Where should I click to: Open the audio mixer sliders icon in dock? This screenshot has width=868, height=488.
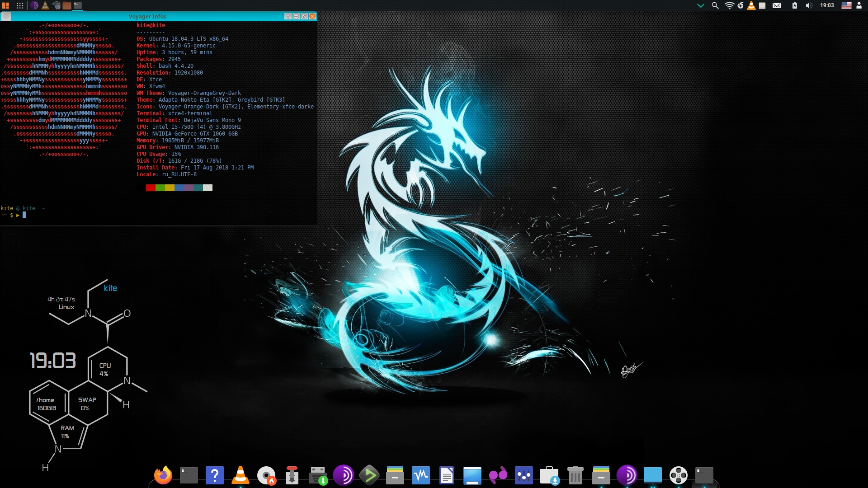coord(524,475)
